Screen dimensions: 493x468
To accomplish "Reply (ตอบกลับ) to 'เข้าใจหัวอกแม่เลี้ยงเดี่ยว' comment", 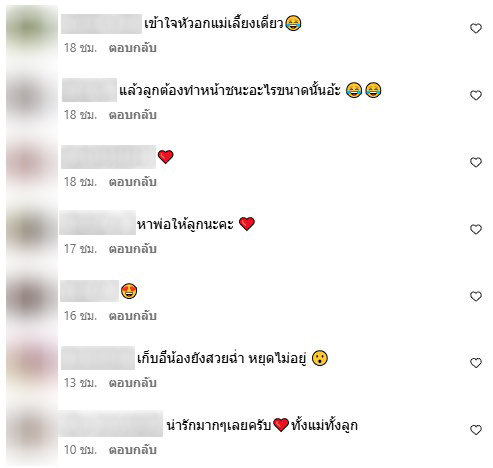I will pyautogui.click(x=133, y=48).
